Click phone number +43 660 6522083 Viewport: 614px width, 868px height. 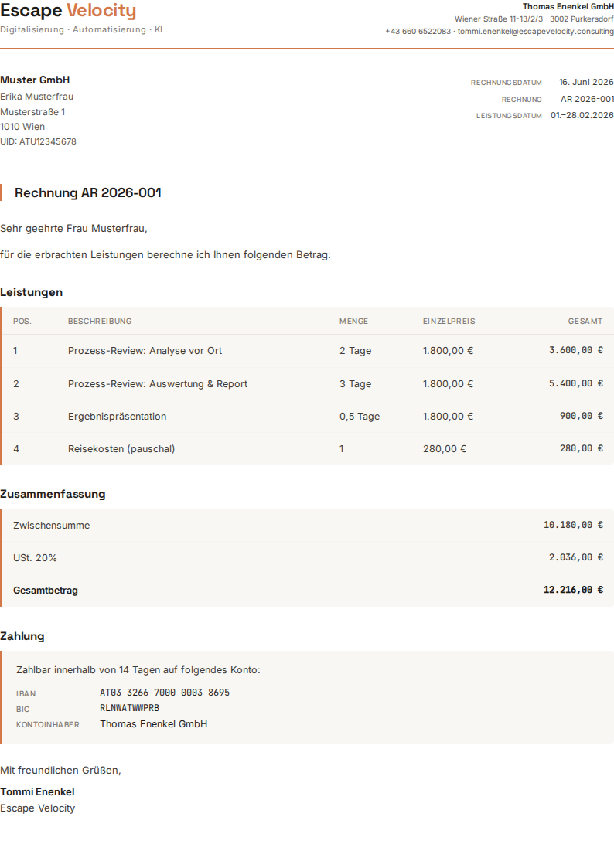coord(418,32)
